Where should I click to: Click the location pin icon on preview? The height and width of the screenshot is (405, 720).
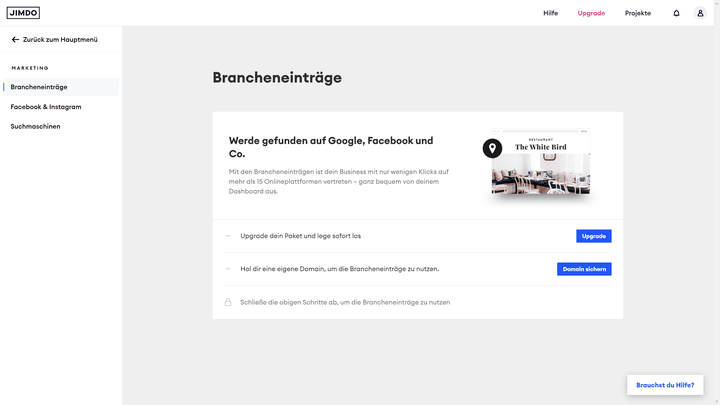(x=492, y=148)
